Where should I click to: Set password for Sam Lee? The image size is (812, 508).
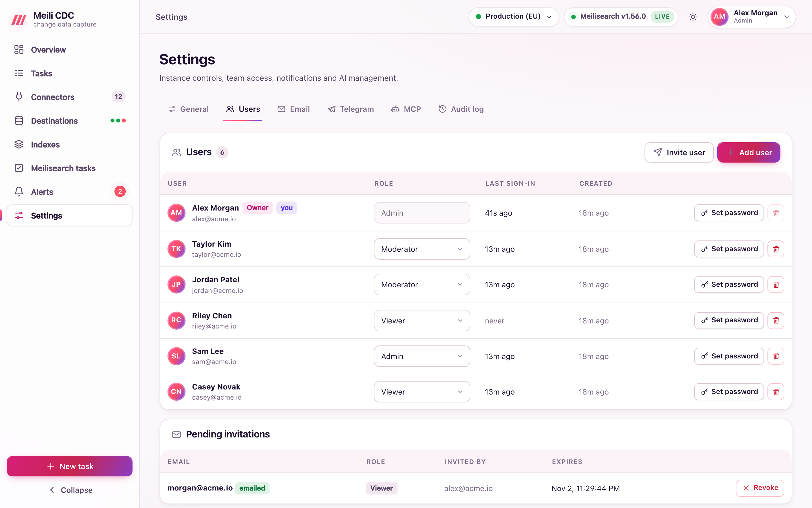click(x=729, y=356)
